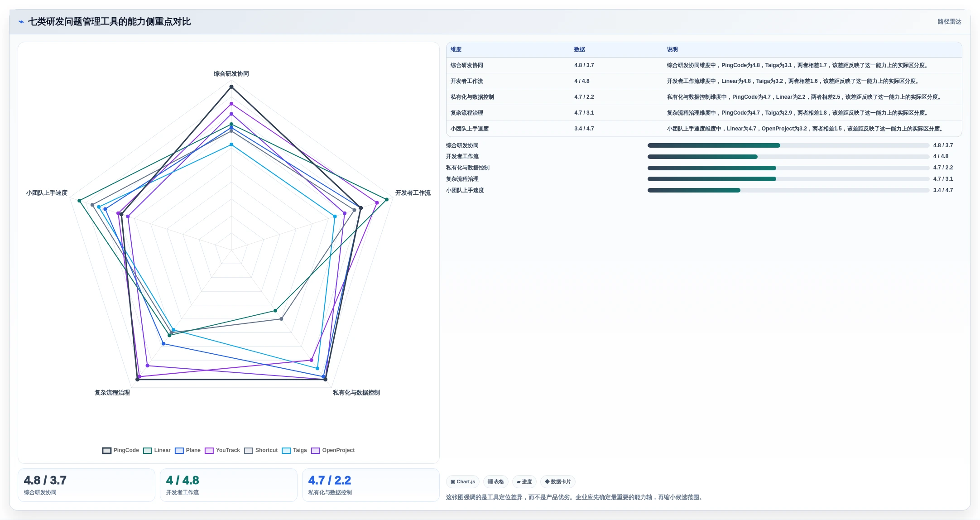Click the 复杂流程治理 progress bar
Viewport: 980px width, 520px height.
pos(788,179)
